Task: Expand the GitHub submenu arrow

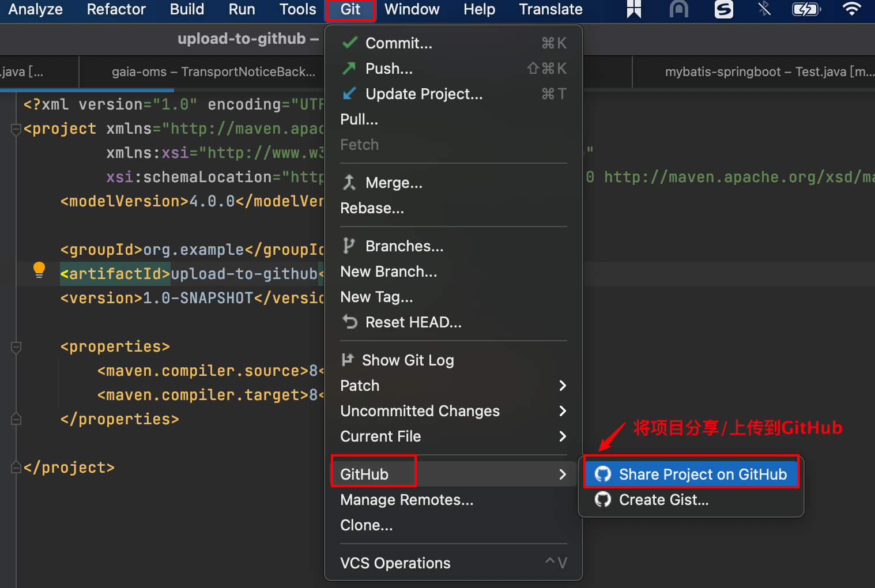Action: pos(563,474)
